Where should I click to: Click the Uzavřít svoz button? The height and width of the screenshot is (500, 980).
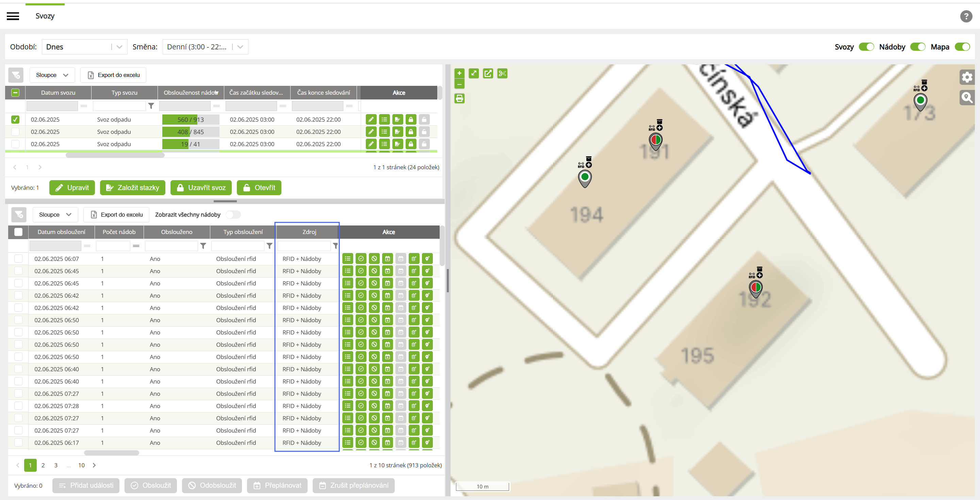[x=201, y=188]
